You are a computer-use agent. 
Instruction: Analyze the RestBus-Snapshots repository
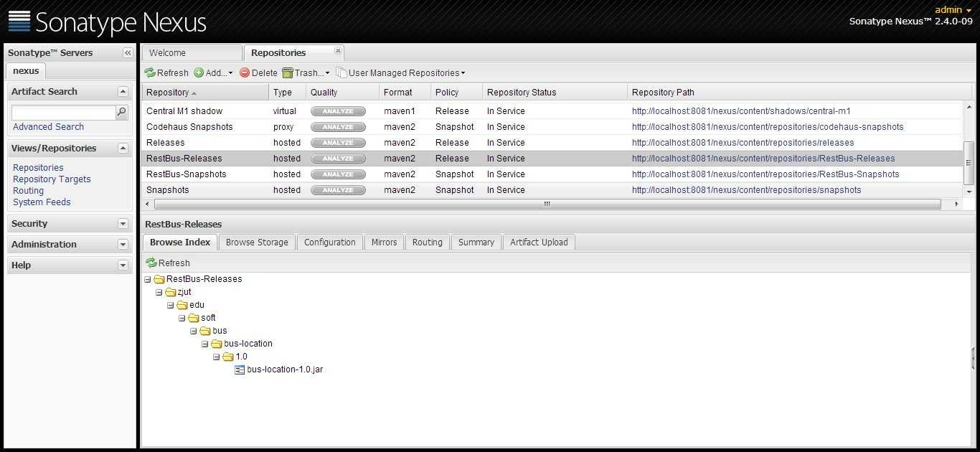[x=338, y=174]
